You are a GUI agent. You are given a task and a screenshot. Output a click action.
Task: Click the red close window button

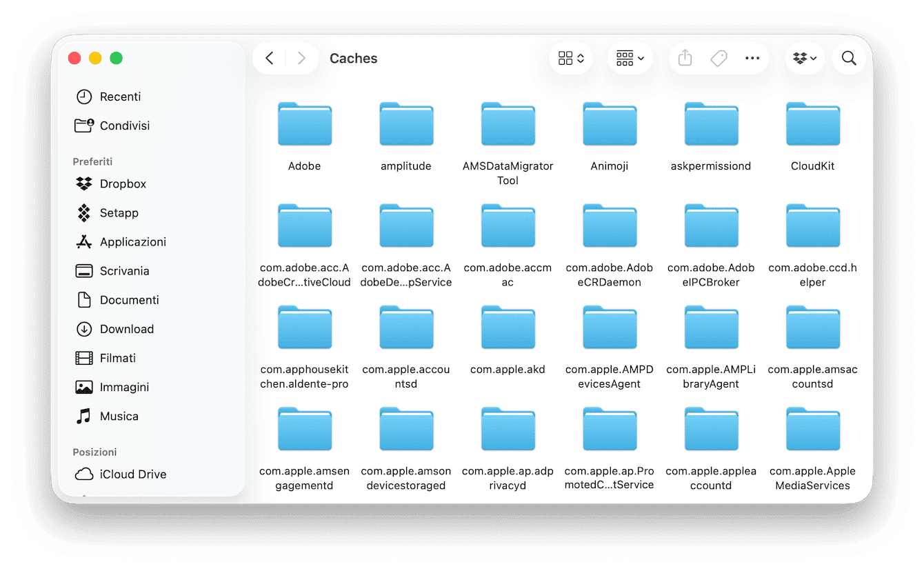[74, 59]
